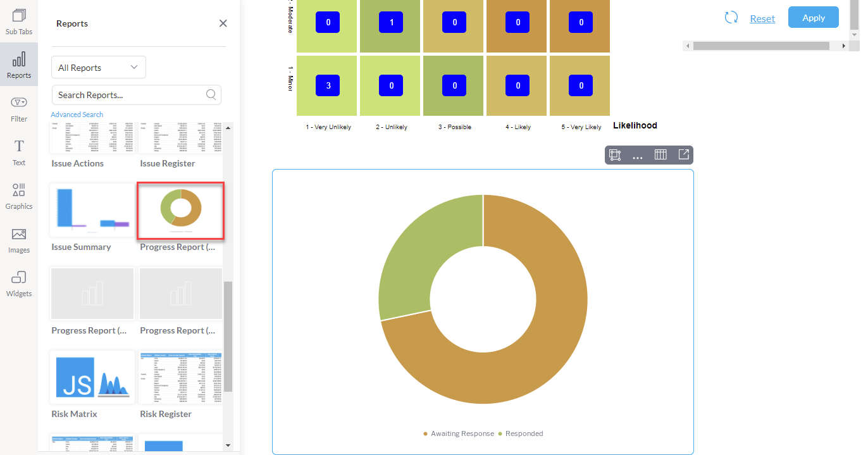Viewport: 868px width, 455px height.
Task: Select the Issue Summary report thumbnail
Action: (92, 211)
